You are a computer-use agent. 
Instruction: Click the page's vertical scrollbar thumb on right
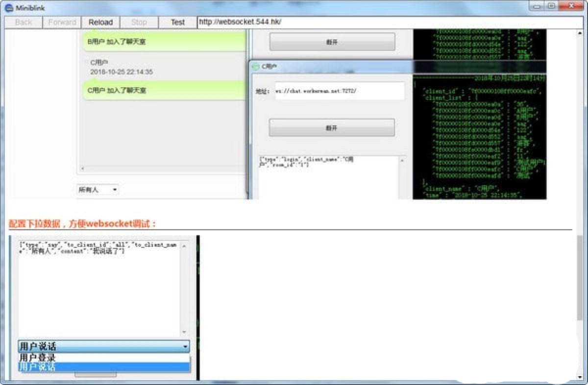(x=580, y=277)
